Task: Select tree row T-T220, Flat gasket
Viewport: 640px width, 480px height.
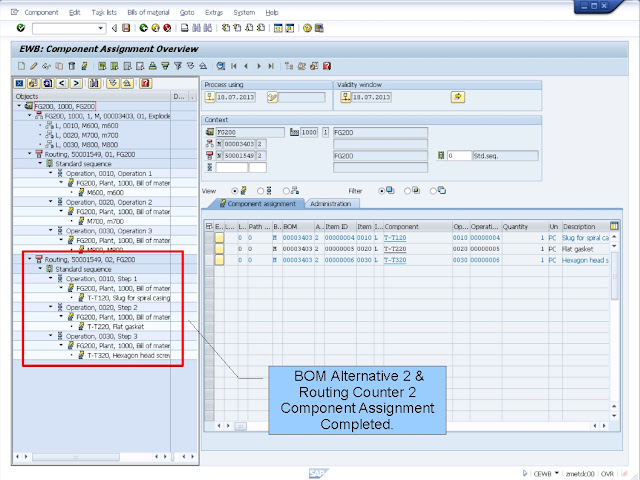Action: [x=116, y=327]
